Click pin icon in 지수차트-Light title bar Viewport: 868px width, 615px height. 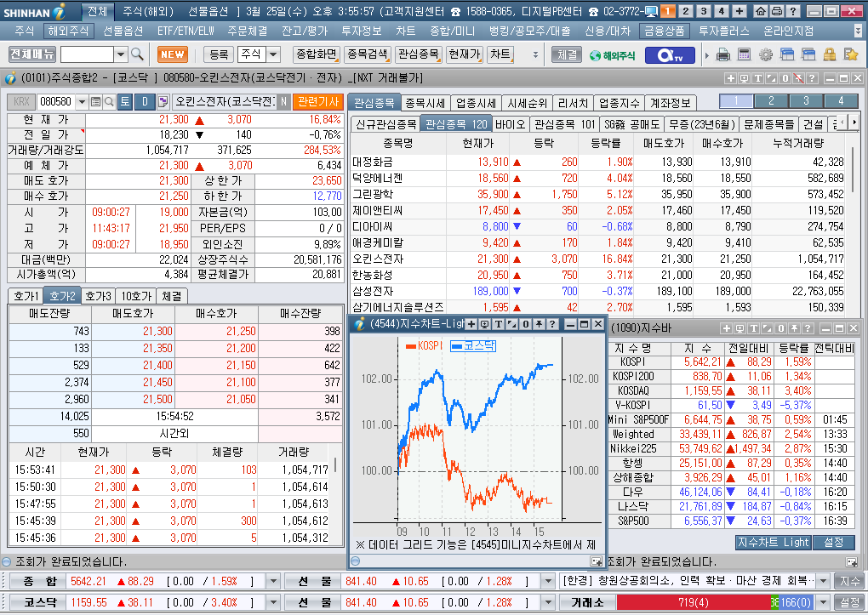(539, 324)
